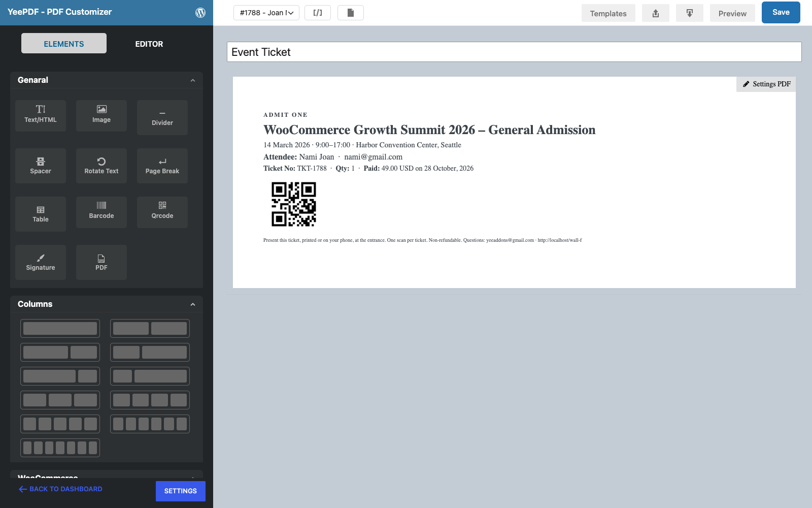The height and width of the screenshot is (508, 812).
Task: Click the blue SETTINGS button
Action: (181, 491)
